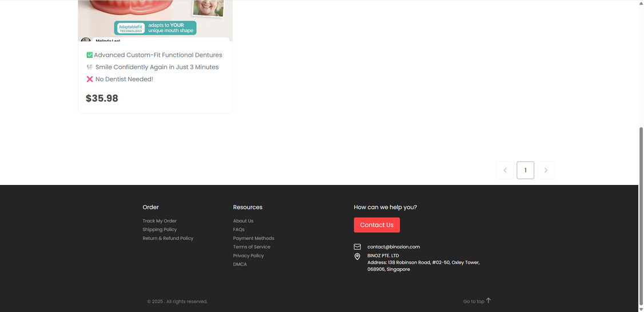Image resolution: width=644 pixels, height=312 pixels.
Task: Open the Privacy Policy link
Action: tap(248, 256)
